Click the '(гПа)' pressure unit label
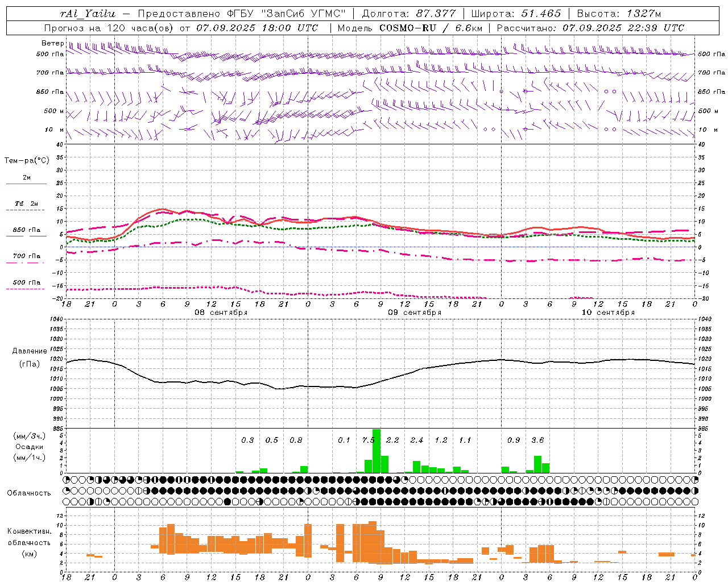The height and width of the screenshot is (582, 728). (30, 364)
